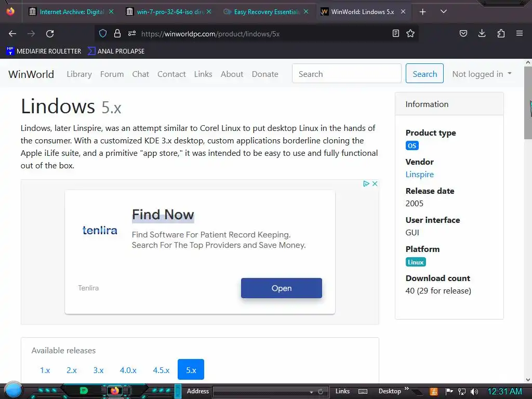This screenshot has height=399, width=532.
Task: Save page to Pocket
Action: coord(463,34)
